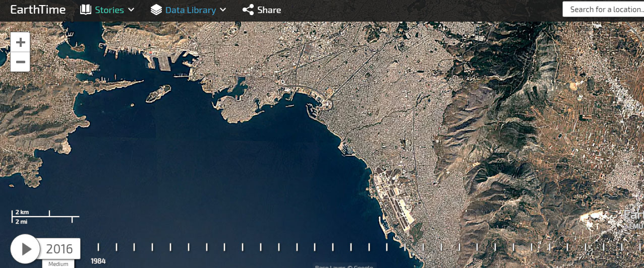
Task: Change playback speed via Medium button
Action: click(58, 264)
